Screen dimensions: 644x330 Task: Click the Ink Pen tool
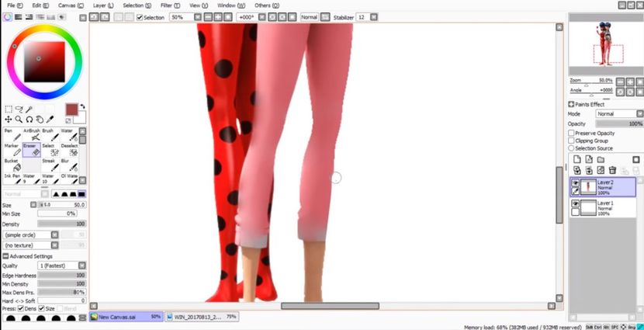[12, 179]
